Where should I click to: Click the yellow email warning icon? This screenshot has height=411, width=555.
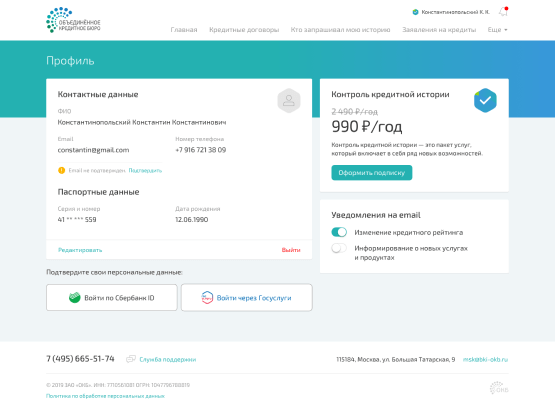[x=62, y=170]
